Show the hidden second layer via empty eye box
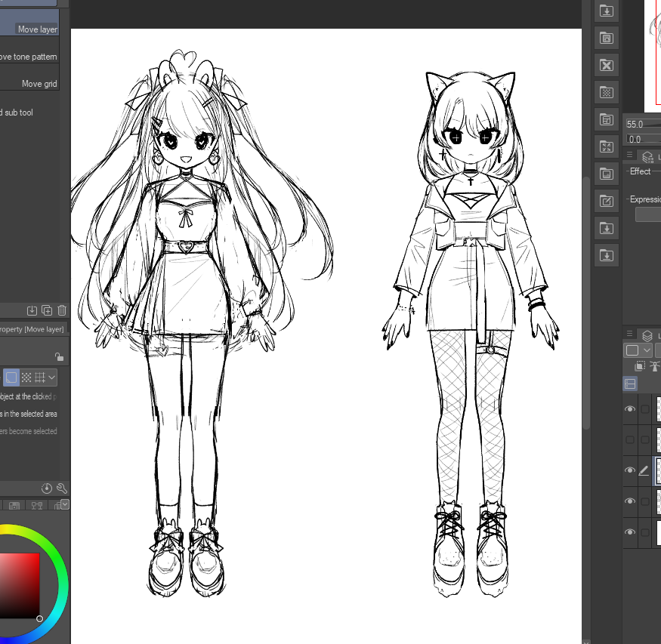 click(x=630, y=439)
